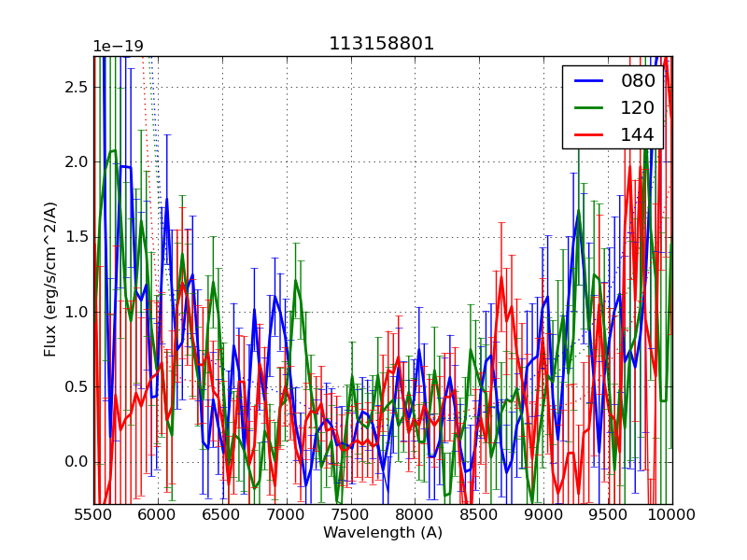Click the 5500 x-axis tick label
Viewport: 747px width, 560px height.
(x=93, y=515)
